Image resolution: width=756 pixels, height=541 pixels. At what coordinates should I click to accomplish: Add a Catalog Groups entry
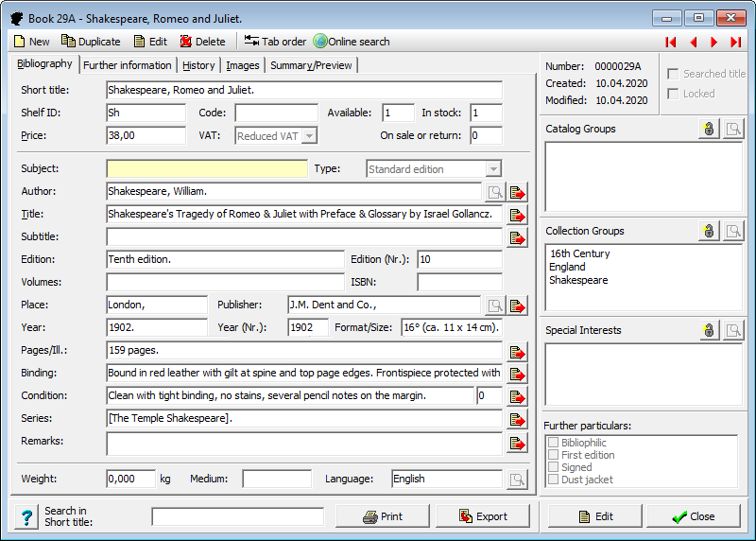point(709,129)
